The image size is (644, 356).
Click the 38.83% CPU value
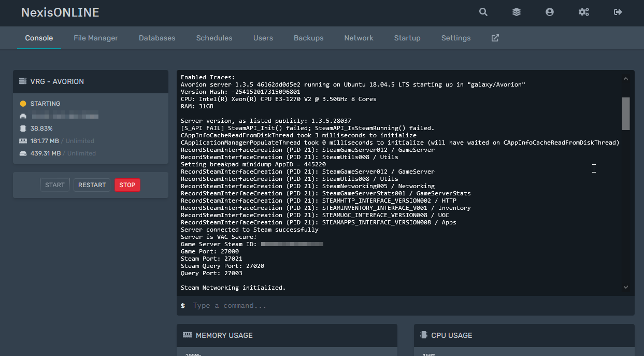coord(41,129)
